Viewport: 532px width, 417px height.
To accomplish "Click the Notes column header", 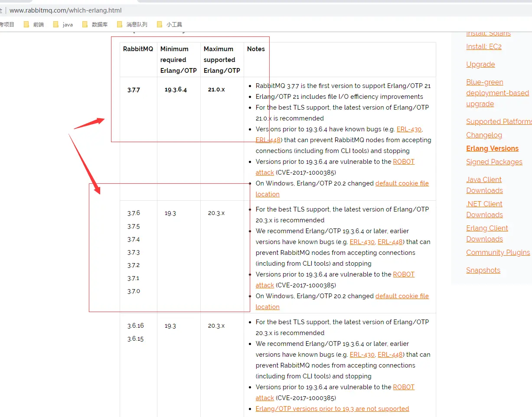I will 256,49.
